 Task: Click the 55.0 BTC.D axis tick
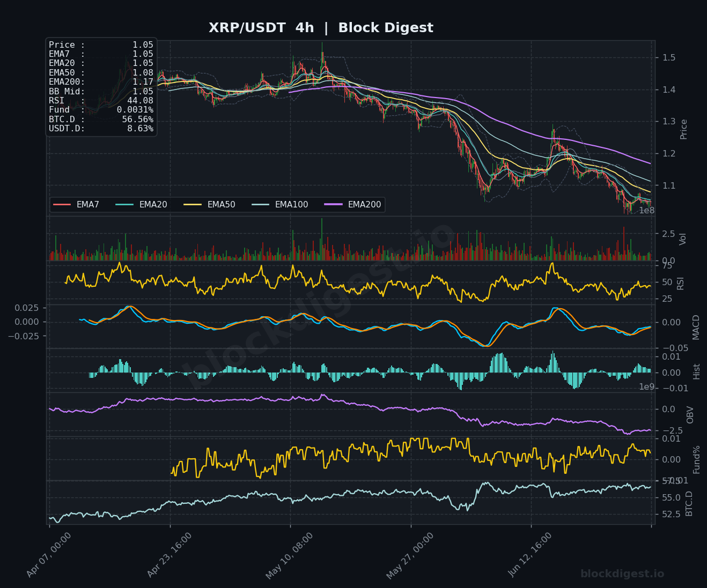click(671, 498)
